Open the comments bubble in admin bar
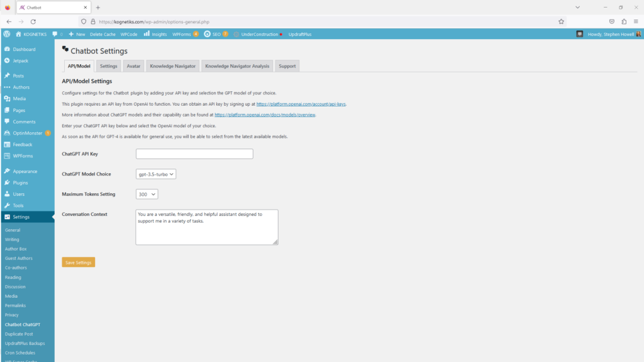 click(57, 34)
